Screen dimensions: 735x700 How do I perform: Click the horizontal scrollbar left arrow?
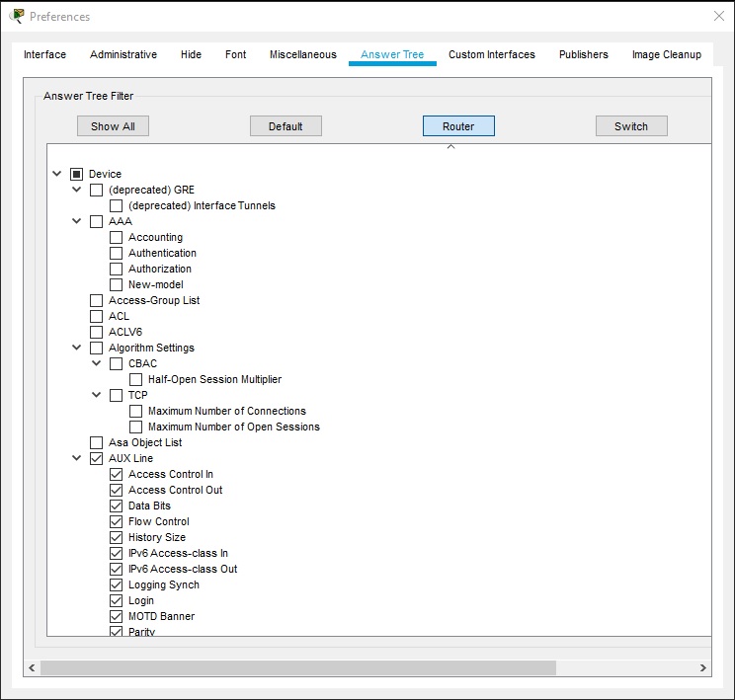[x=32, y=667]
